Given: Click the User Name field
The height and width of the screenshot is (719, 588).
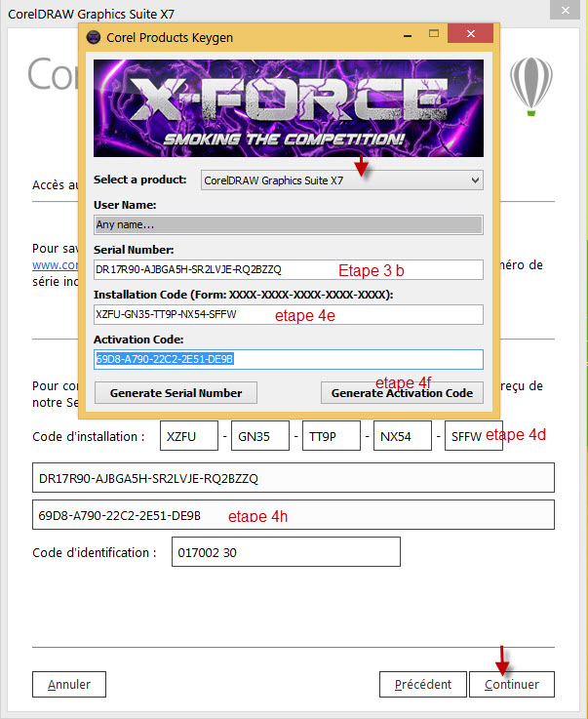Looking at the screenshot, I should pyautogui.click(x=289, y=224).
